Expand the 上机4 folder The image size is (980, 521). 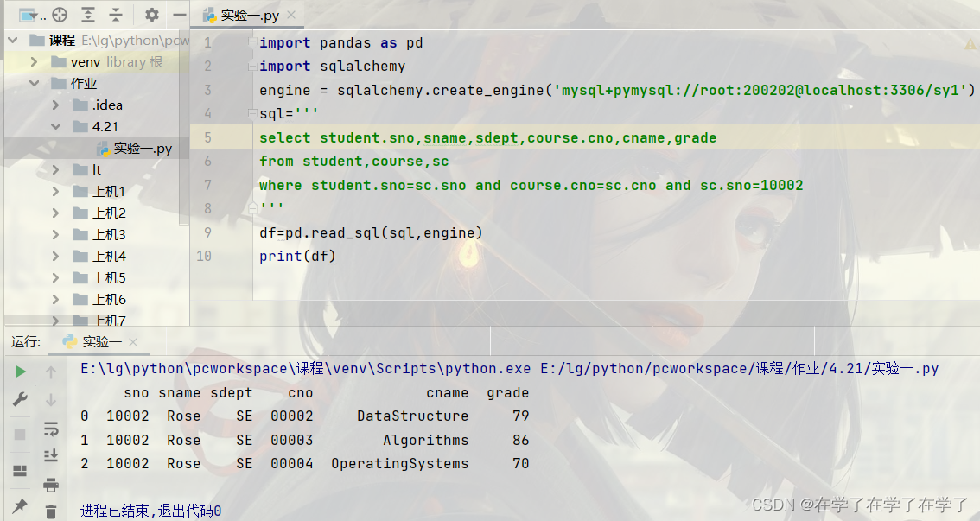coord(55,256)
